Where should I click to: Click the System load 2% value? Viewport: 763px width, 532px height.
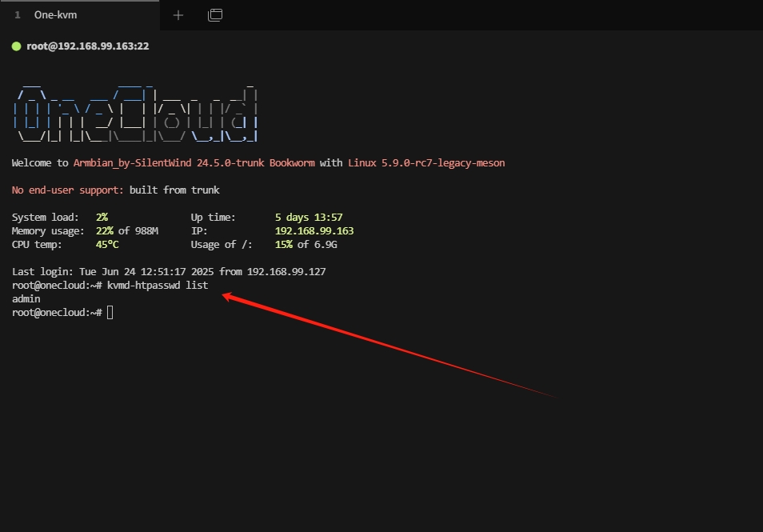[x=102, y=217]
